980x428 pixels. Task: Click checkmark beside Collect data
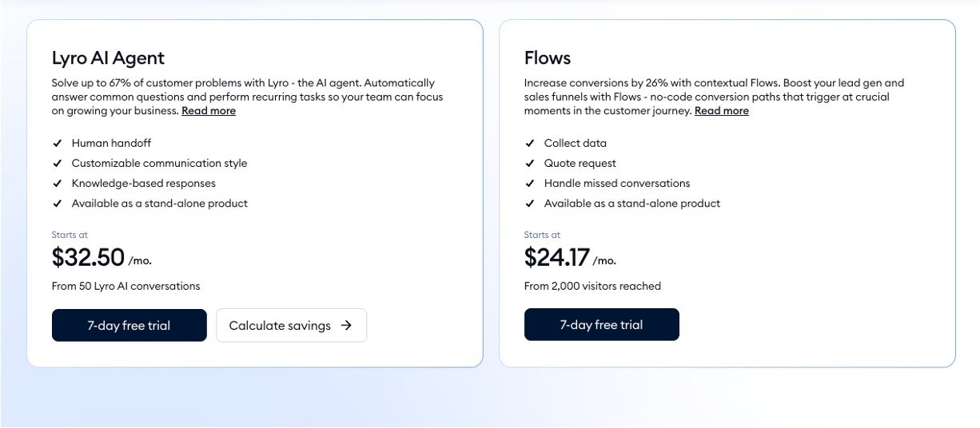530,144
